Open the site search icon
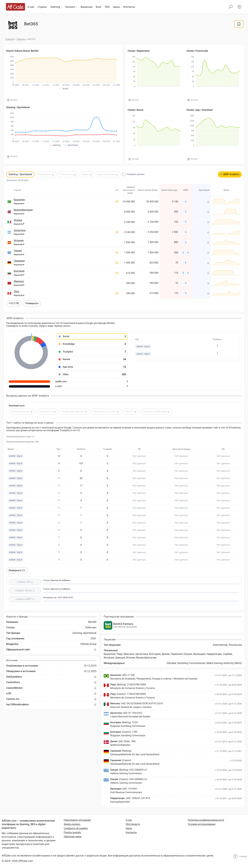The height and width of the screenshot is (868, 248). pos(230,7)
